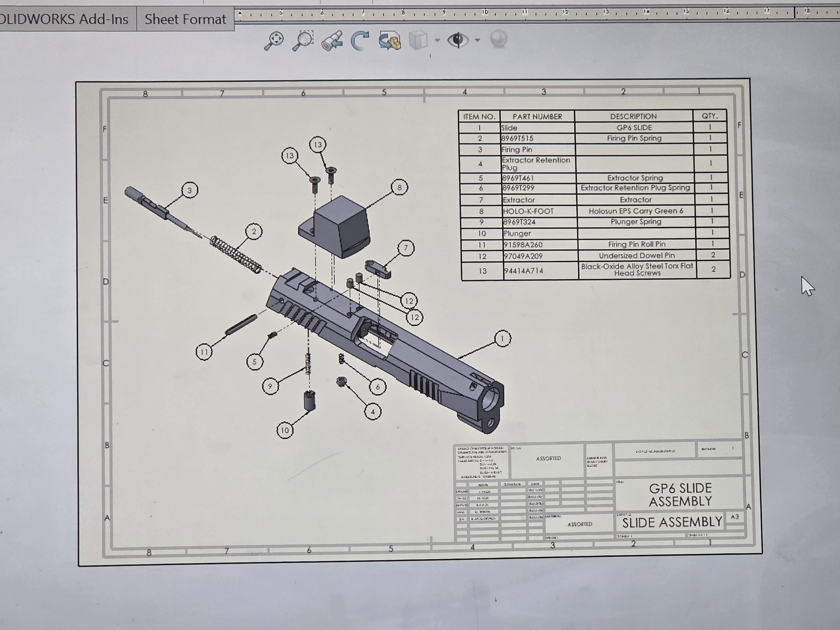This screenshot has width=840, height=630.
Task: Click the Zoom to Fit icon
Action: pos(274,40)
